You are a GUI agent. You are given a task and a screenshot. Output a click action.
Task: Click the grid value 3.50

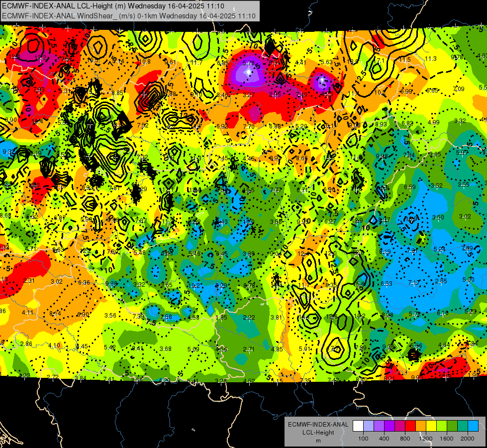coord(438,218)
